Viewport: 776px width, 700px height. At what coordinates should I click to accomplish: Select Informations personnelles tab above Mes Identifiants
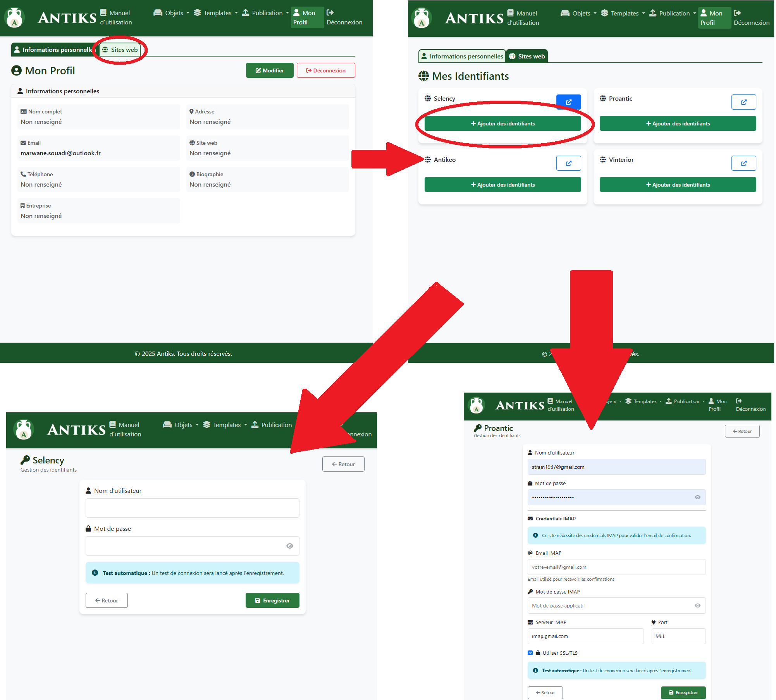click(x=462, y=56)
